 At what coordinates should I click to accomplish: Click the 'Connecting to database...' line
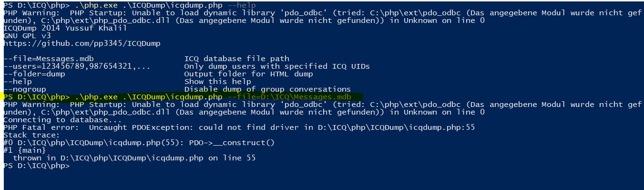[x=63, y=120]
